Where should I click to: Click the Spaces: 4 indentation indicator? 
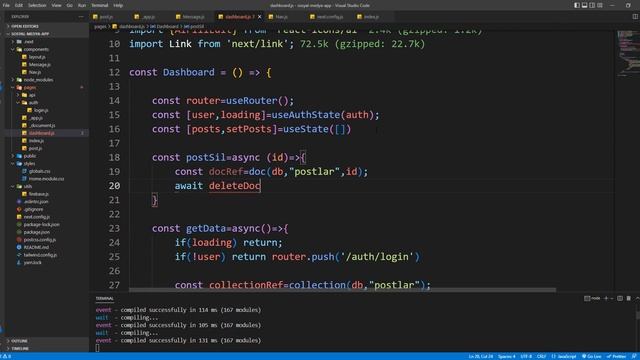pyautogui.click(x=507, y=357)
